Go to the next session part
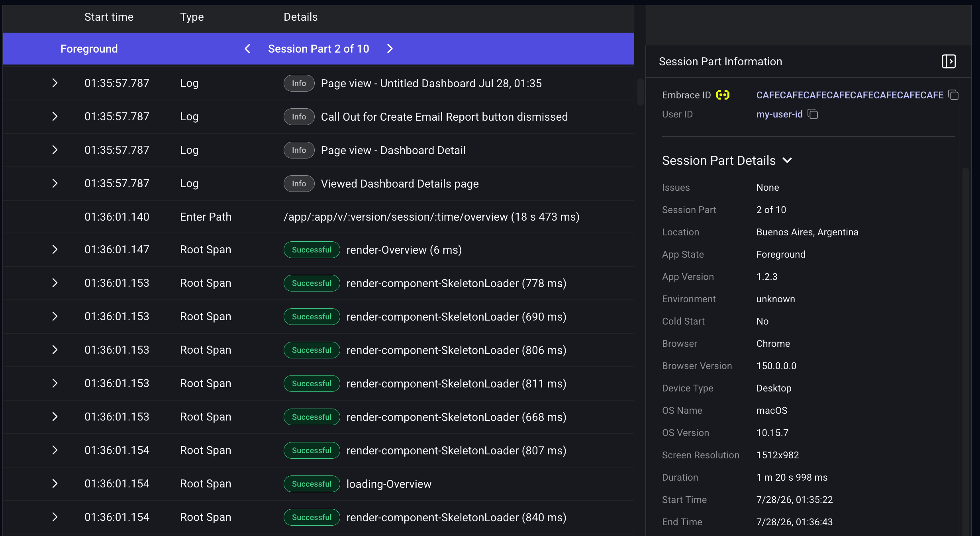 [390, 49]
